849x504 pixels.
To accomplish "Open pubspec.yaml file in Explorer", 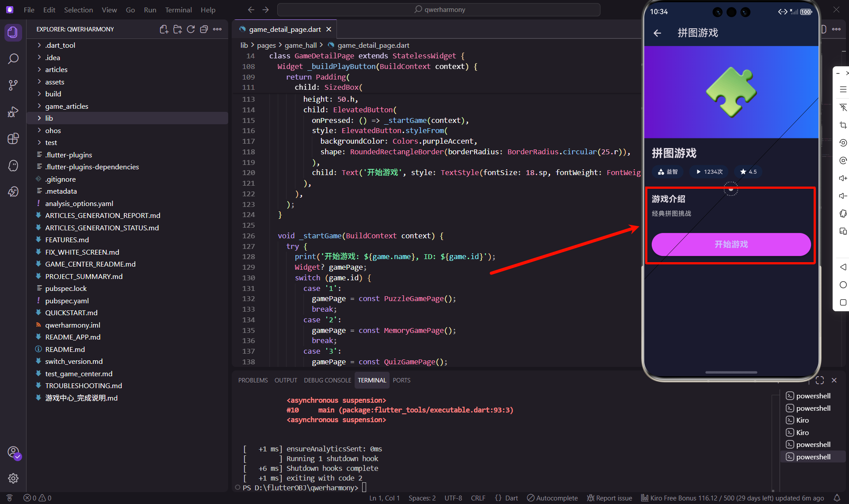I will (x=67, y=301).
